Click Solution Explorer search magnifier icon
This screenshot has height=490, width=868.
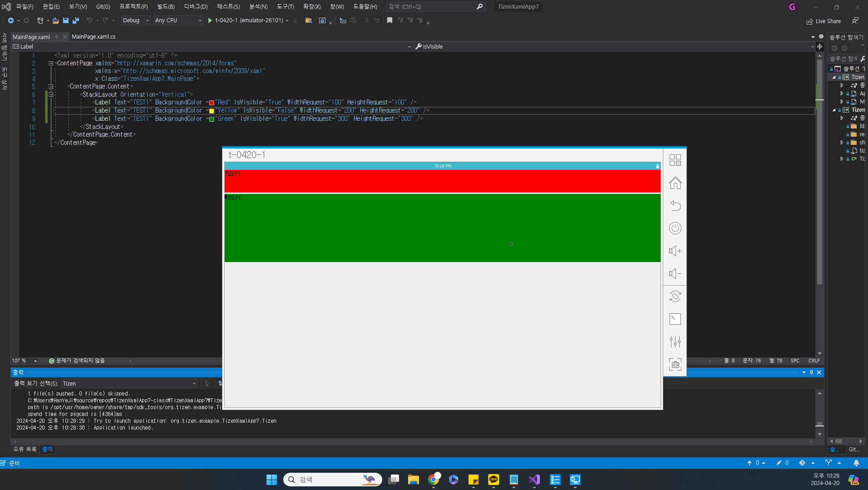point(862,59)
